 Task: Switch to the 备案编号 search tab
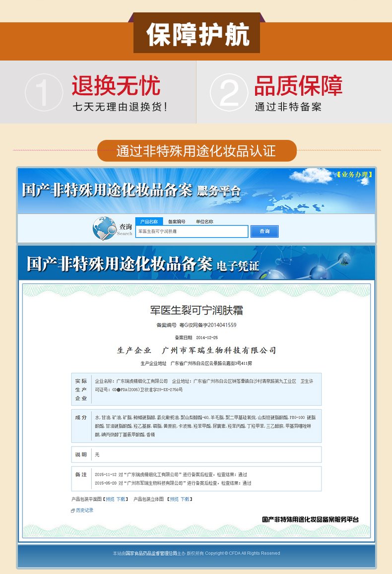point(177,221)
